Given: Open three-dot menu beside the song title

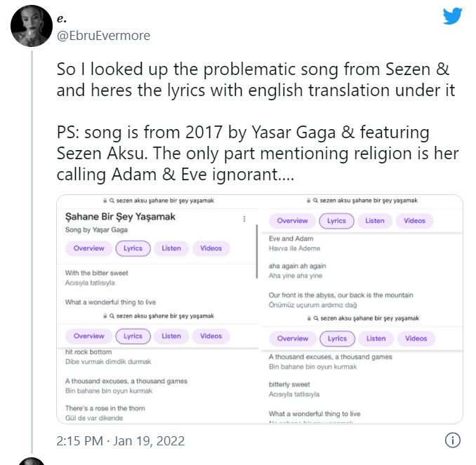Looking at the screenshot, I should [244, 219].
